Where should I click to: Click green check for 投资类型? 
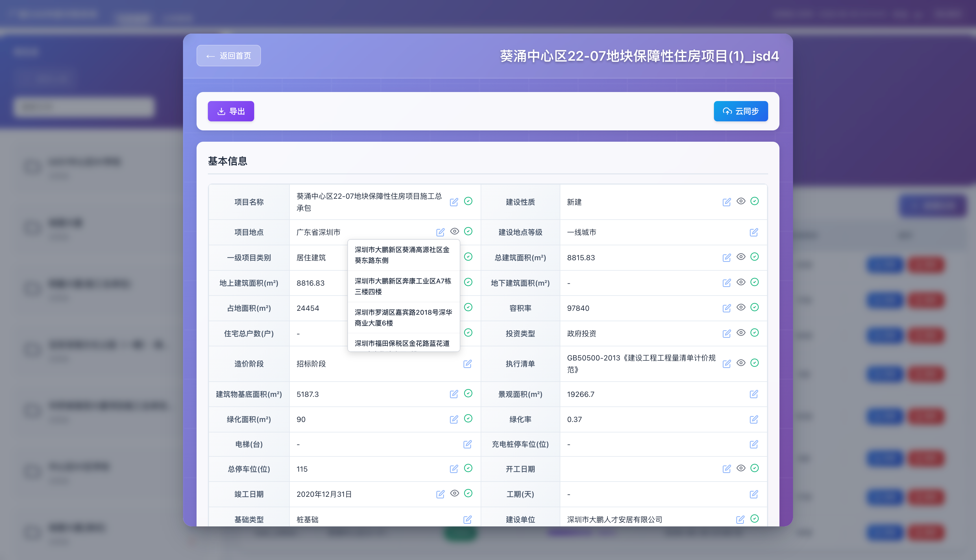tap(755, 333)
